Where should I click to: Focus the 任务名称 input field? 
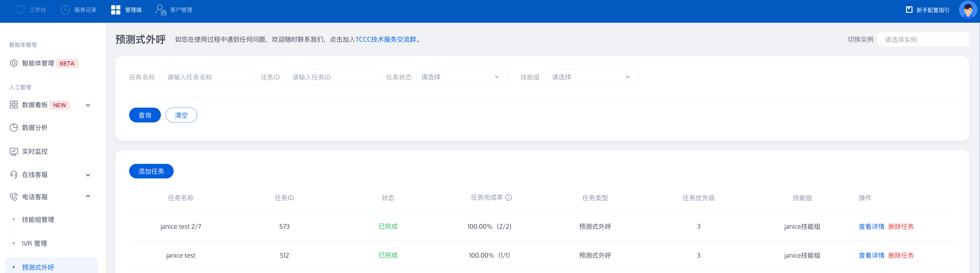click(205, 77)
